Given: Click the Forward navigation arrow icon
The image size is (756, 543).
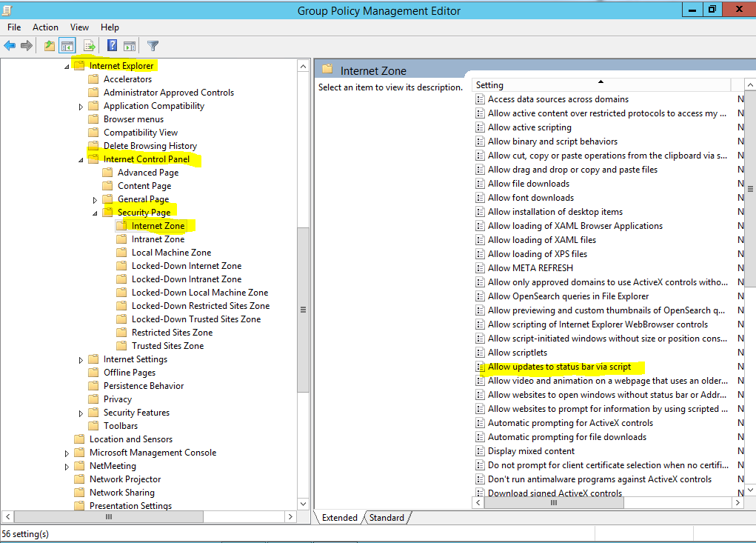Looking at the screenshot, I should 26,45.
